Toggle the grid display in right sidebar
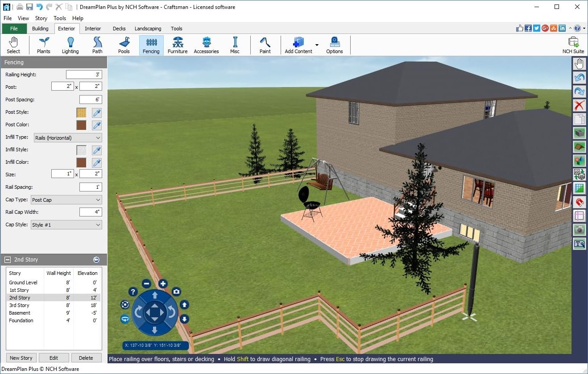The height and width of the screenshot is (374, 588). pos(579,188)
